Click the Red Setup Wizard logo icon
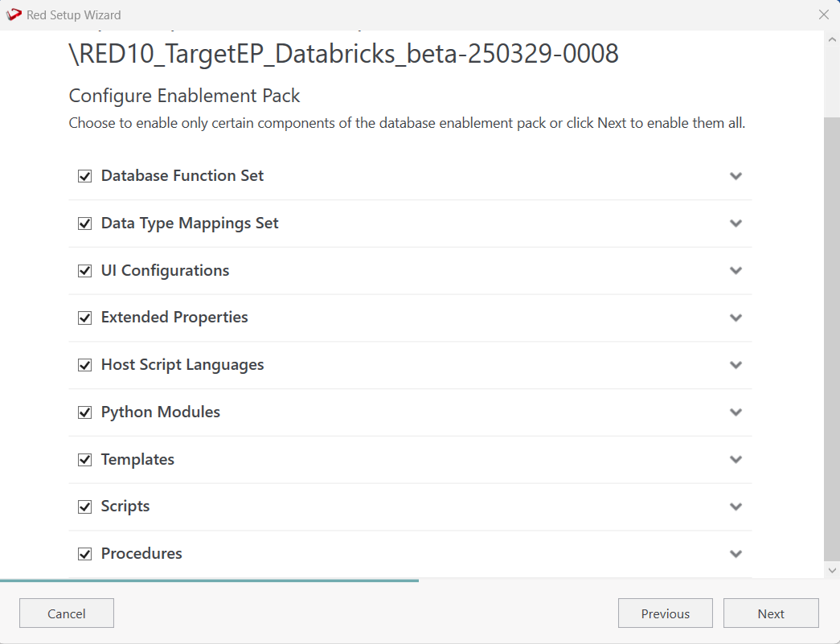This screenshot has width=840, height=644. 14,14
